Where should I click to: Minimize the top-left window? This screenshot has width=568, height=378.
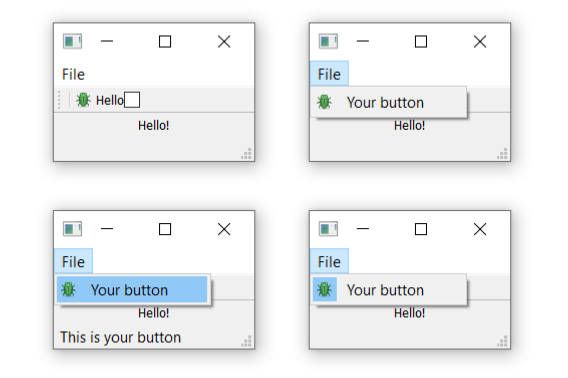(107, 41)
